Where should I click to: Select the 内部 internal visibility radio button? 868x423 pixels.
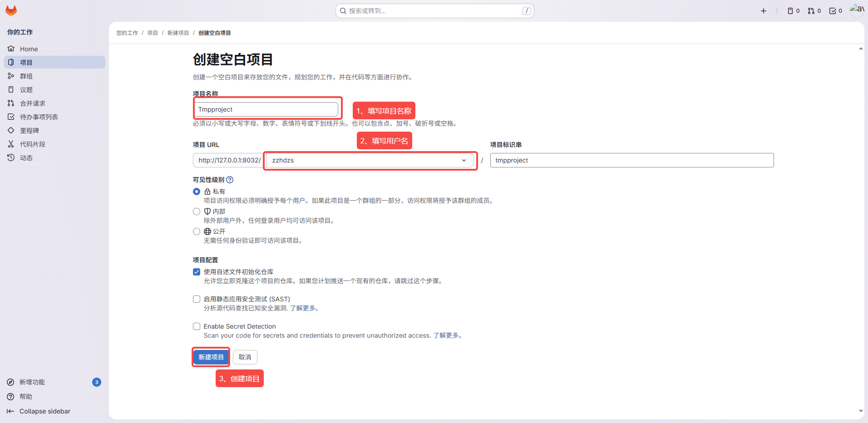click(x=197, y=211)
